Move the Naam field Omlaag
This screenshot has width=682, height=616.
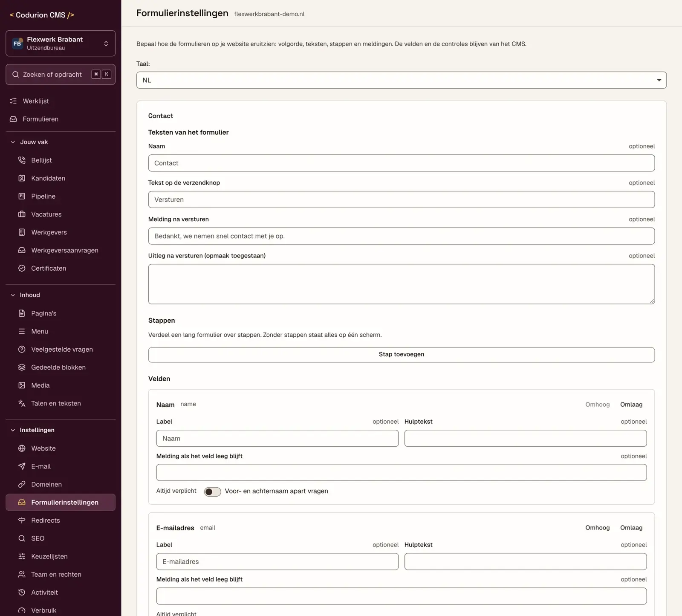631,405
